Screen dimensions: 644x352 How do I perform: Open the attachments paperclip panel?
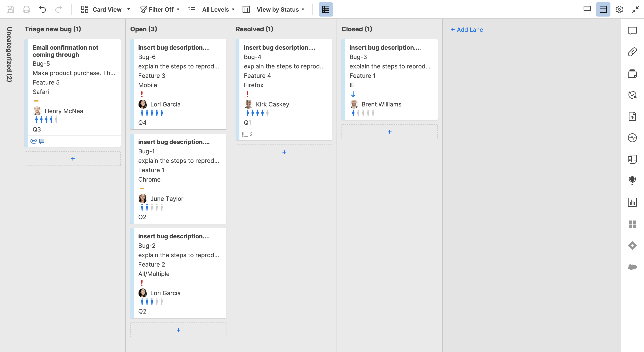[x=632, y=52]
